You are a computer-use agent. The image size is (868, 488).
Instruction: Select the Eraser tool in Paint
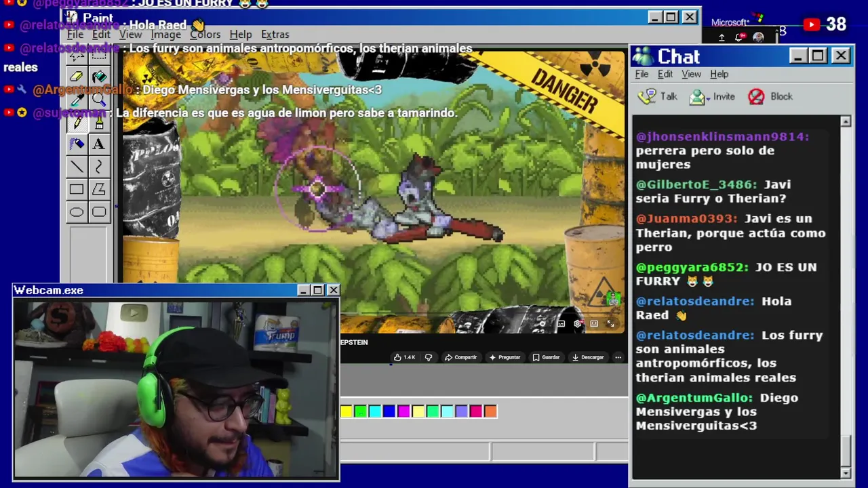[x=77, y=76]
